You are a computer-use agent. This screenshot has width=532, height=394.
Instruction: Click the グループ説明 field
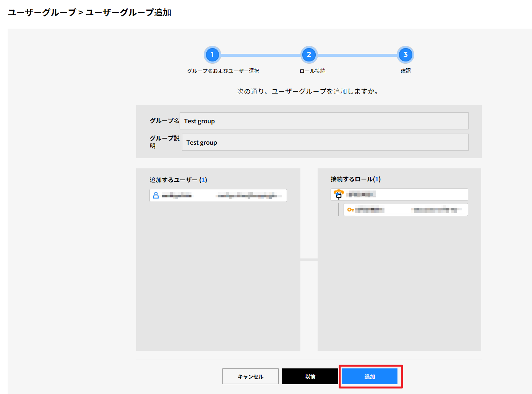coord(325,142)
